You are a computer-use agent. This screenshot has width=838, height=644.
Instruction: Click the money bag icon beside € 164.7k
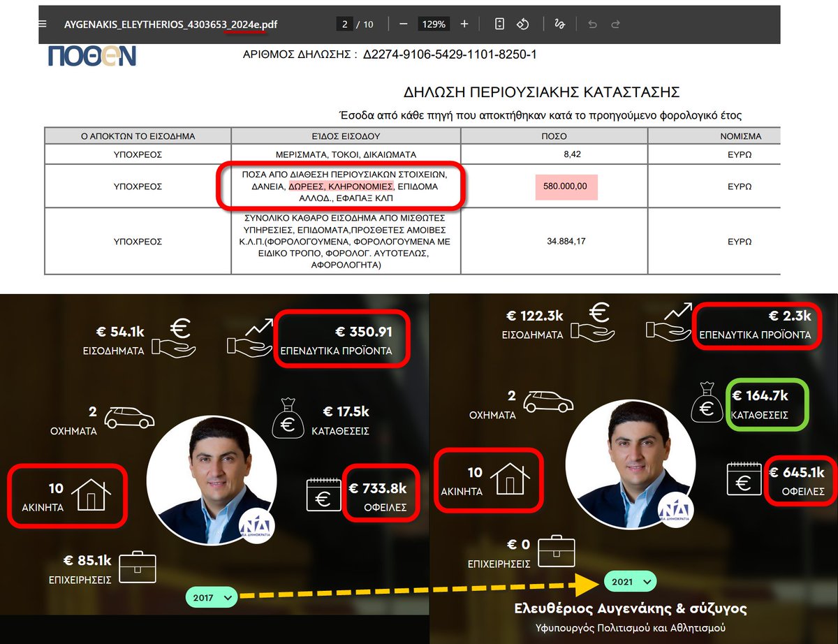(705, 402)
